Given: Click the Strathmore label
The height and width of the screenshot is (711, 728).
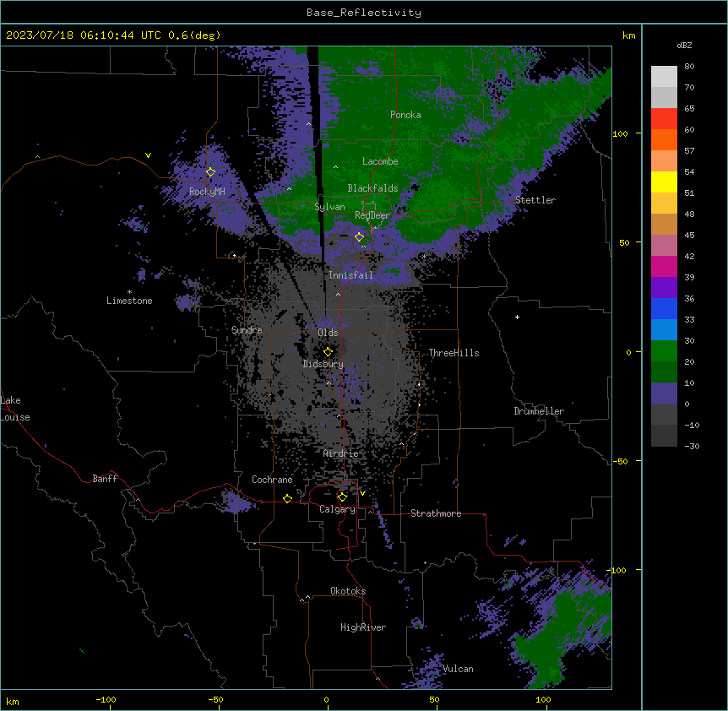Looking at the screenshot, I should click(x=436, y=513).
